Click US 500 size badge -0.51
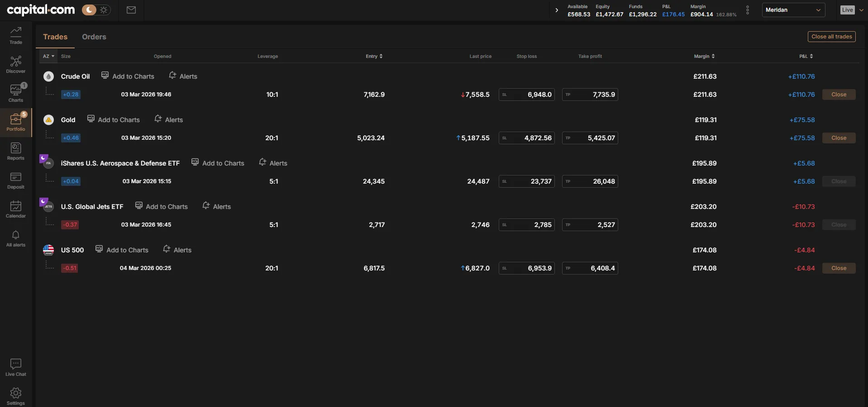The width and height of the screenshot is (868, 407). 69,268
